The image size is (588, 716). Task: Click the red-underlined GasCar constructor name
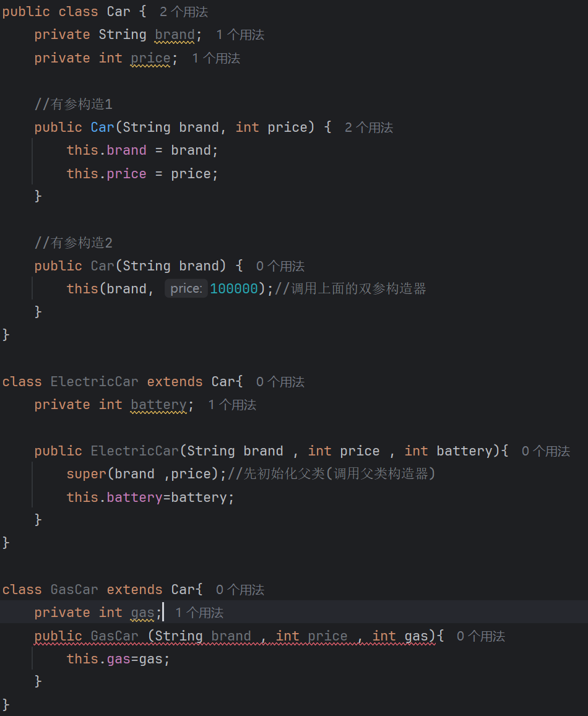pyautogui.click(x=115, y=636)
